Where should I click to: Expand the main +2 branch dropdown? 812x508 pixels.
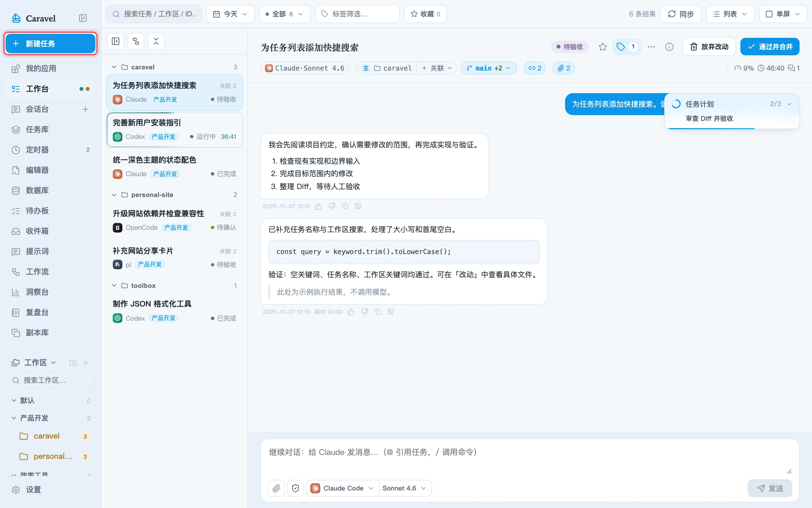[489, 68]
